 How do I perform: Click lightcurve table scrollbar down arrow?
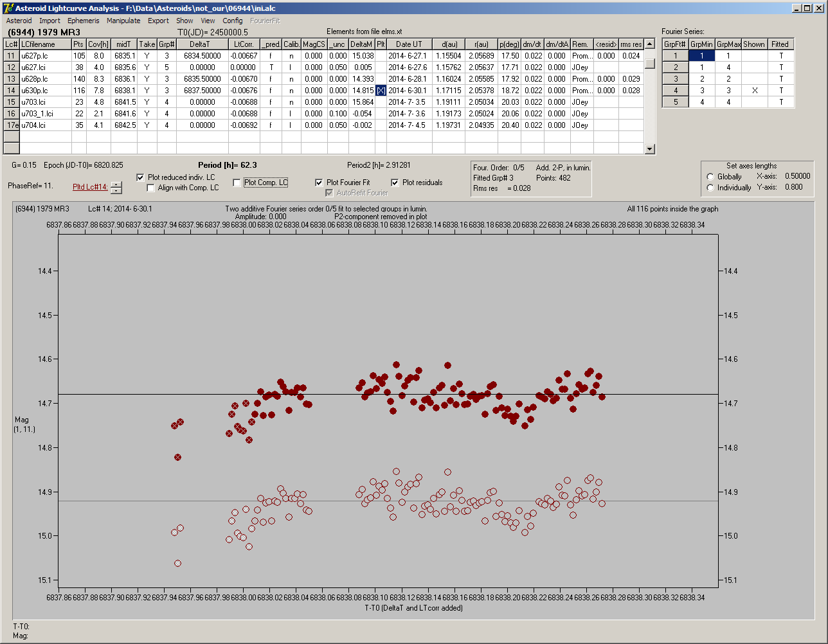(650, 149)
